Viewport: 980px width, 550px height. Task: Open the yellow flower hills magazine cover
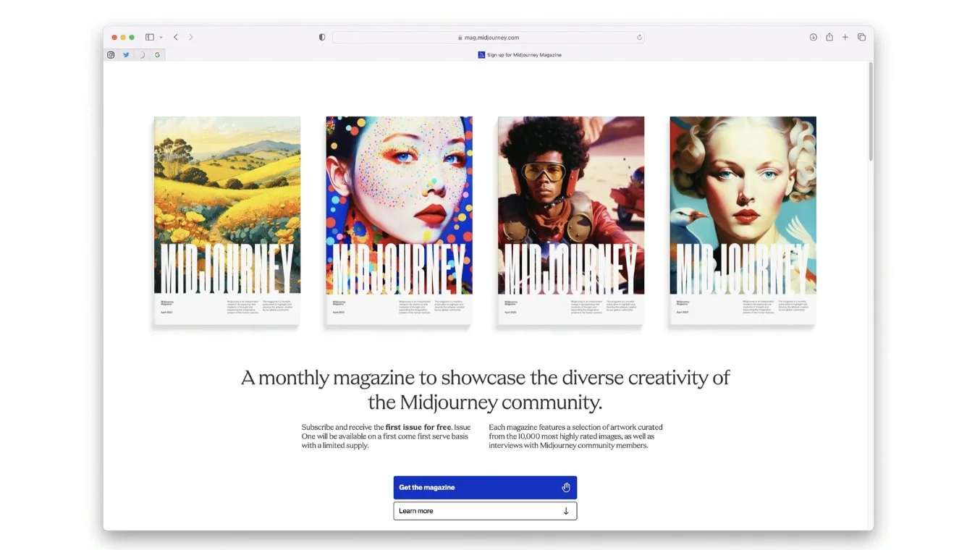227,221
